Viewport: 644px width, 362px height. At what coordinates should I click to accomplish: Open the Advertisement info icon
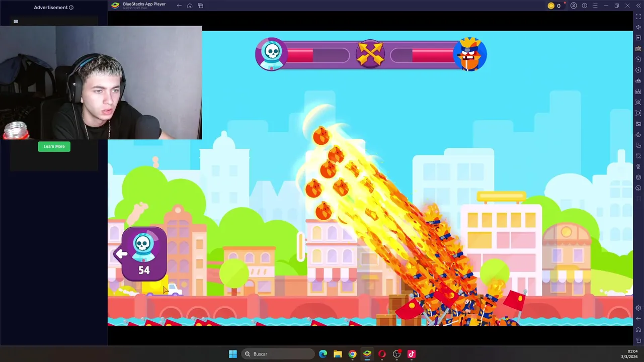click(71, 8)
